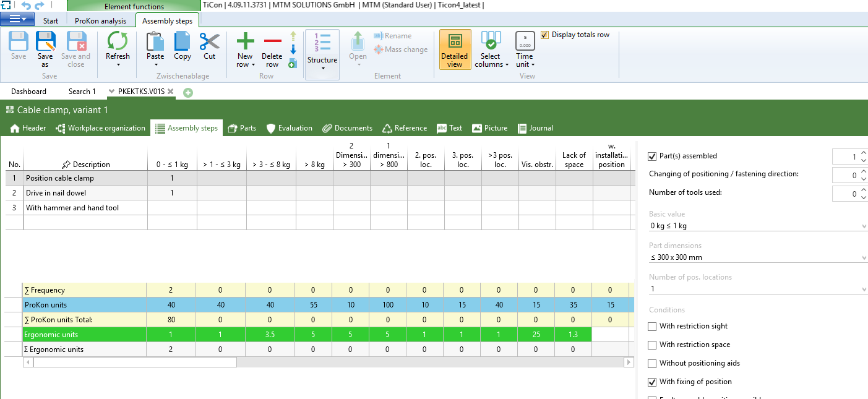Image resolution: width=868 pixels, height=399 pixels.
Task: Close the PKEKTKS.V01S document tab
Action: point(171,92)
